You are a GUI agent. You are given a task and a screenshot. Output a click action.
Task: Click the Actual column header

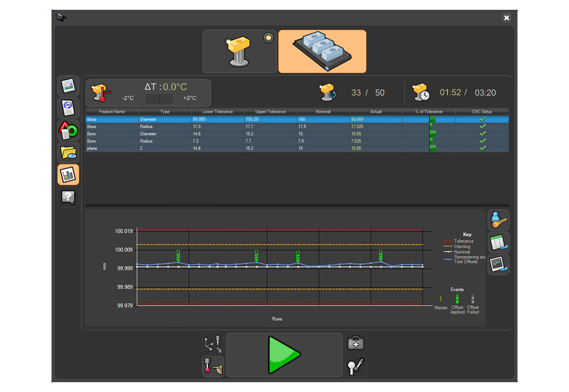376,112
